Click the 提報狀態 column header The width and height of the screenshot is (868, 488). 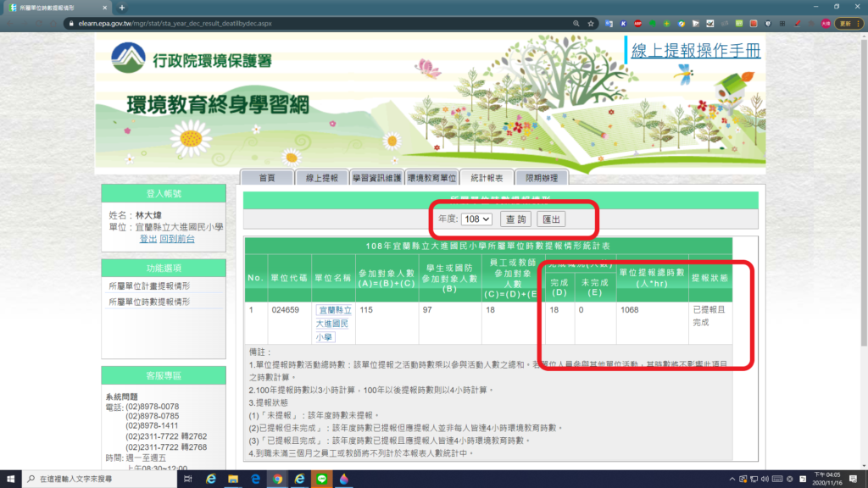[709, 278]
